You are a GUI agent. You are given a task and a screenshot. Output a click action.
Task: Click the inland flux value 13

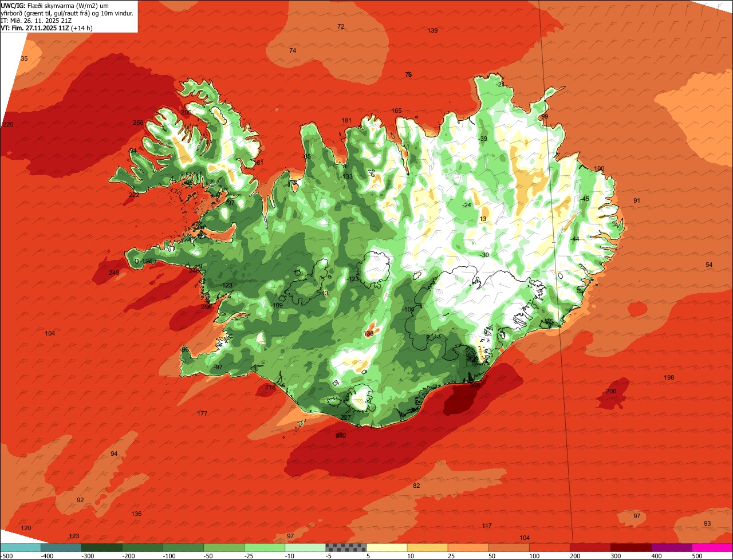[483, 219]
